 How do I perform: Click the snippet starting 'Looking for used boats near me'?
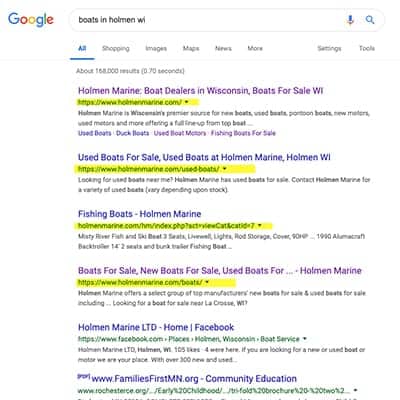(224, 185)
